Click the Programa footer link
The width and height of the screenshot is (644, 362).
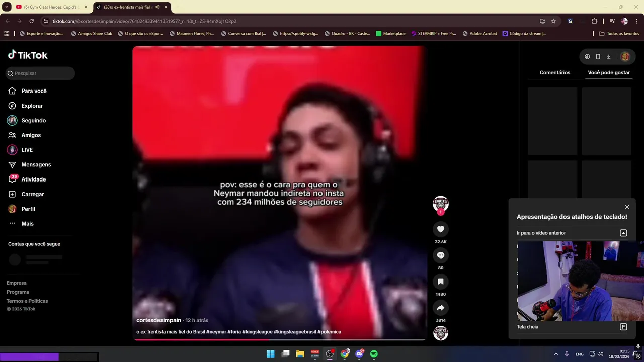point(18,292)
